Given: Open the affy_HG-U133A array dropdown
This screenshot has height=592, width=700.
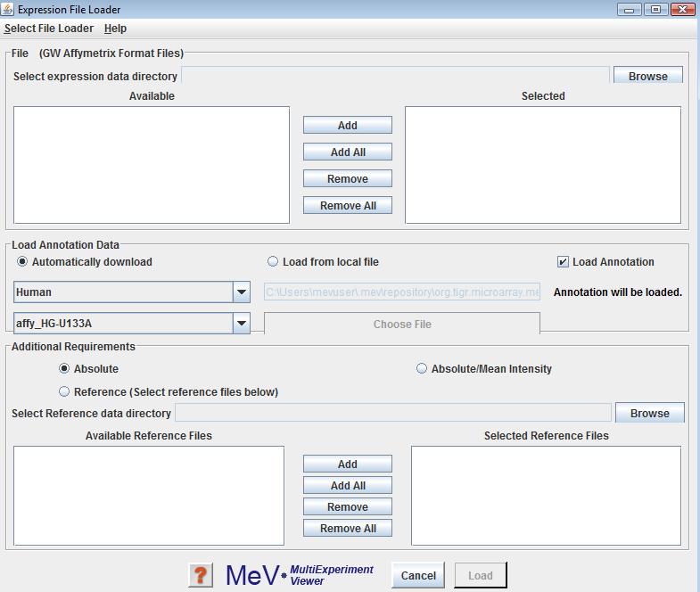Looking at the screenshot, I should coord(242,324).
